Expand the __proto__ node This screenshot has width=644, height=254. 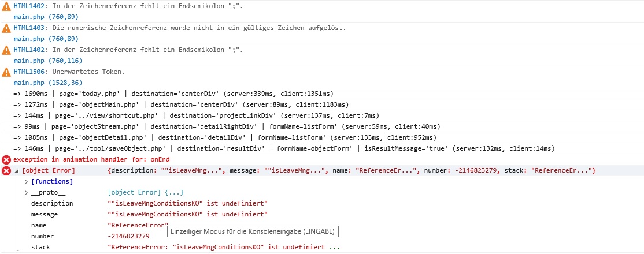coord(26,192)
